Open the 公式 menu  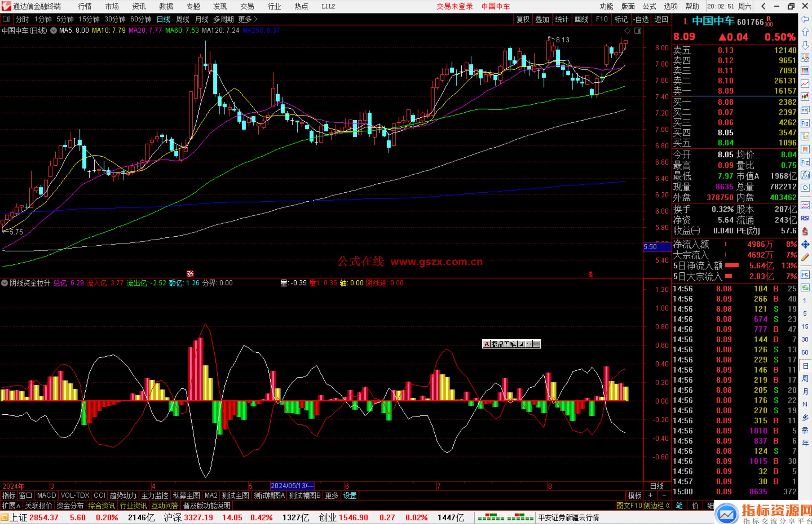click(649, 6)
